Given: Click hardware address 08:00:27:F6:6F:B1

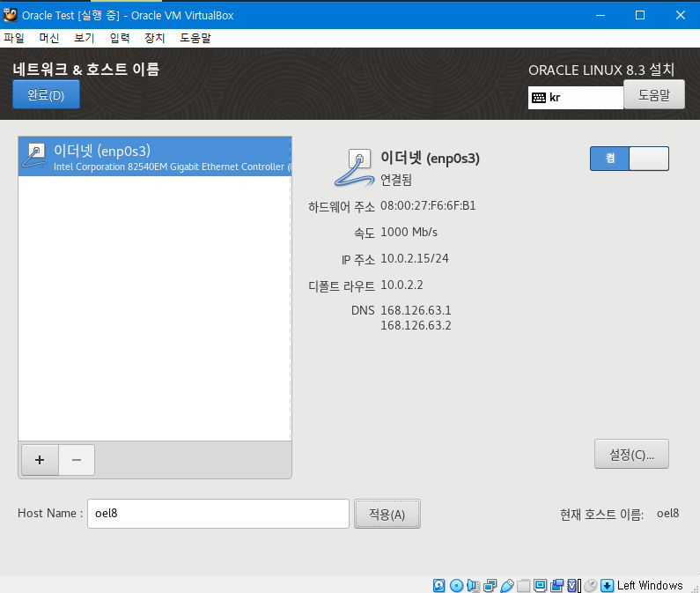Looking at the screenshot, I should 428,206.
